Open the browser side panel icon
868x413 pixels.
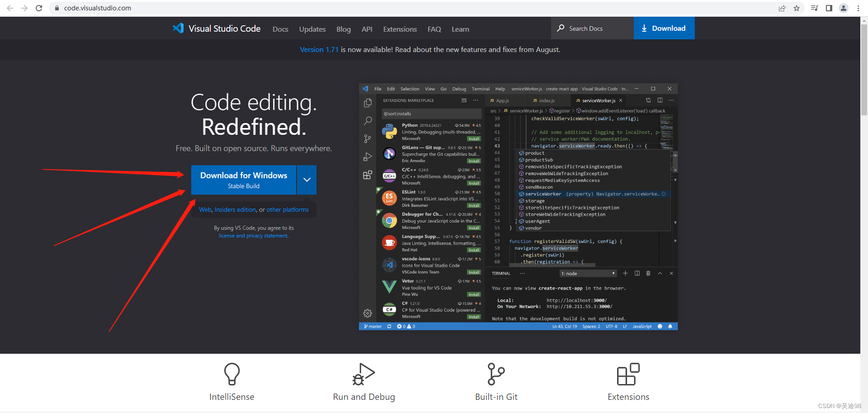point(829,8)
